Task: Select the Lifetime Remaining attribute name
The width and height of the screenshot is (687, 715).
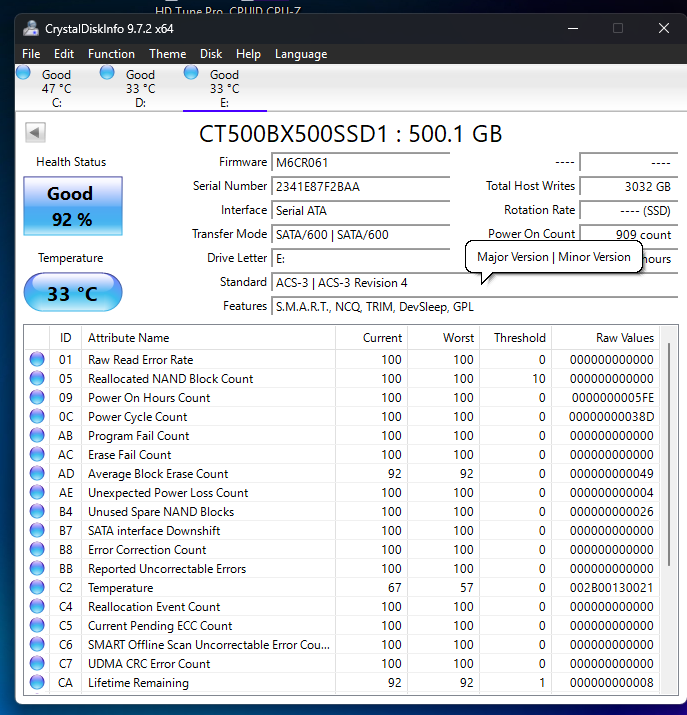Action: tap(138, 683)
